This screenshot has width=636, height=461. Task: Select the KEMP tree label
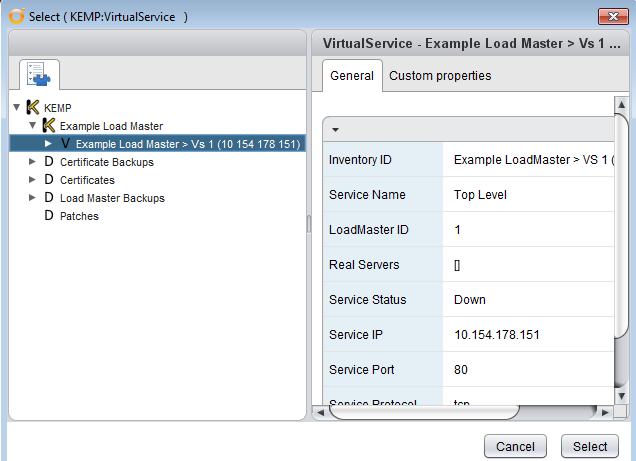58,108
